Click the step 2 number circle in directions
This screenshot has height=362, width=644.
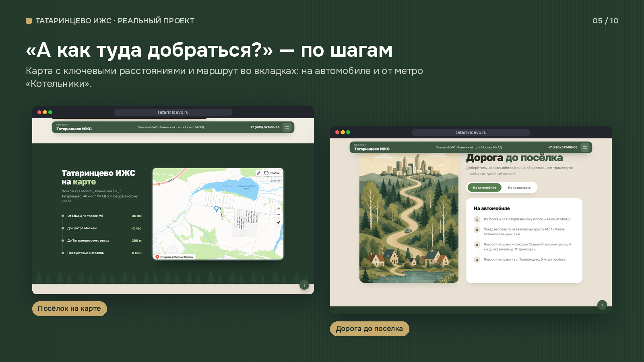click(477, 230)
